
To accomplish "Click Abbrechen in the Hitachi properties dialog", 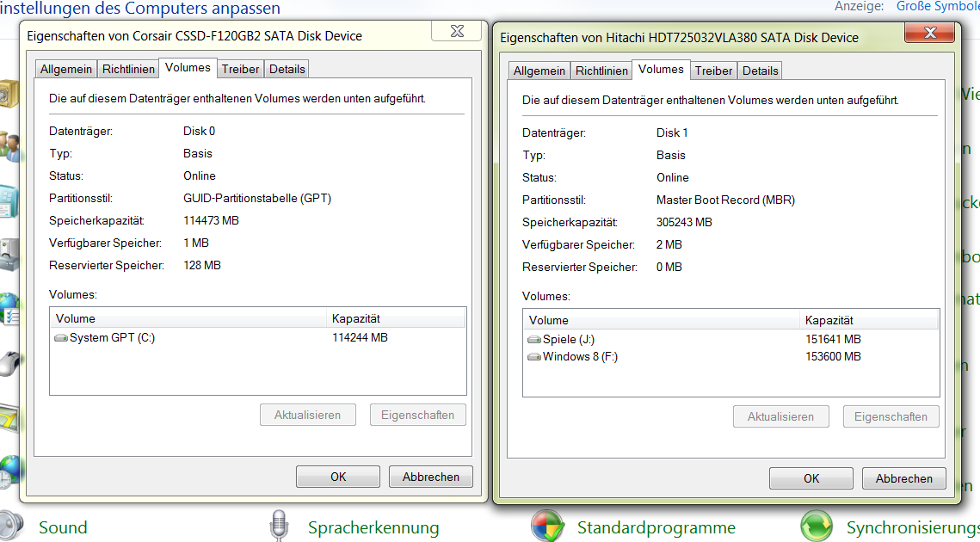I will pyautogui.click(x=903, y=478).
